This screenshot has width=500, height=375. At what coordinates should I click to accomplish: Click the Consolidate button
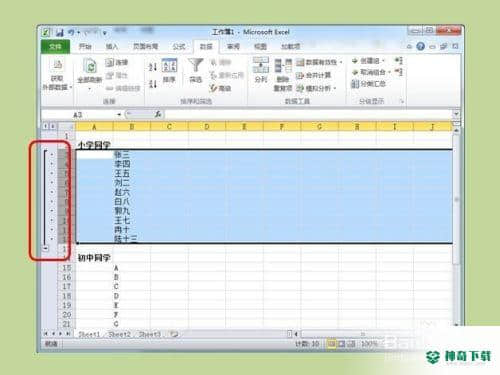click(314, 75)
